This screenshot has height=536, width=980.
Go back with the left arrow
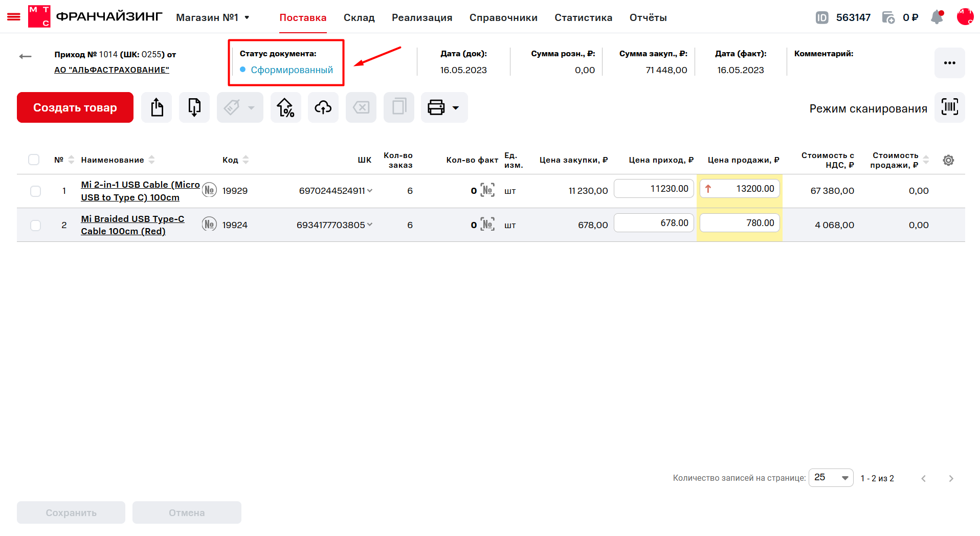(x=25, y=56)
